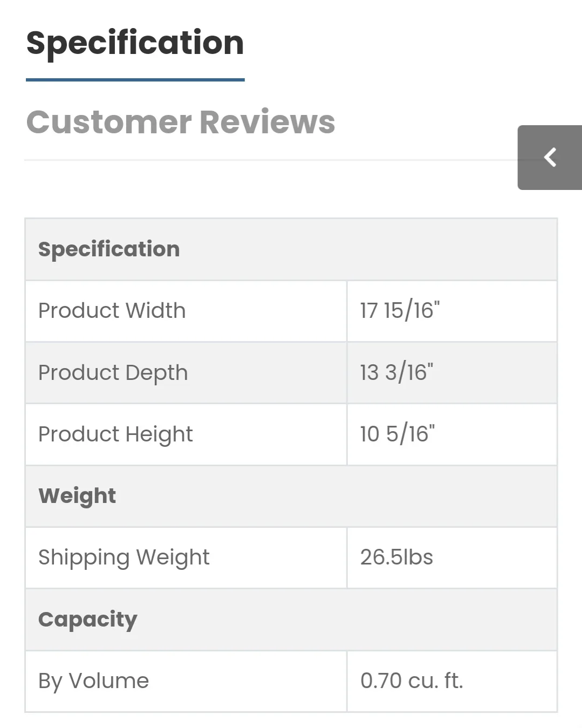582x728 pixels.
Task: Click the word Reviews in the tab
Action: click(267, 122)
